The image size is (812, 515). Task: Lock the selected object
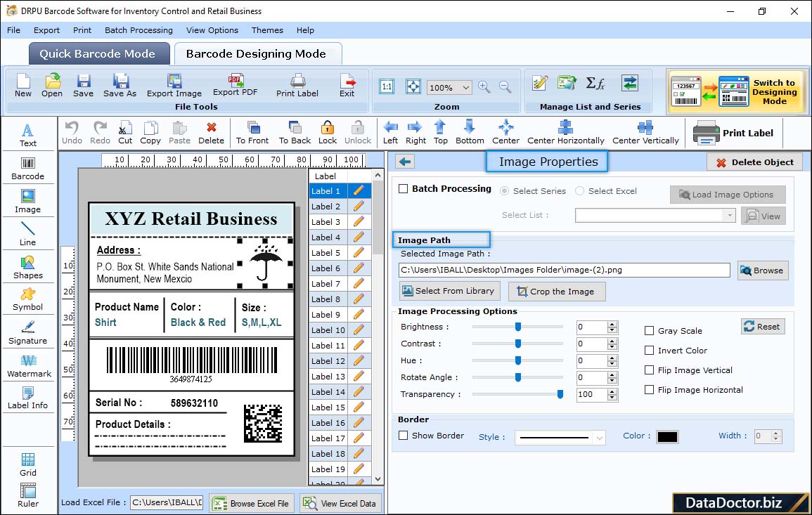328,133
